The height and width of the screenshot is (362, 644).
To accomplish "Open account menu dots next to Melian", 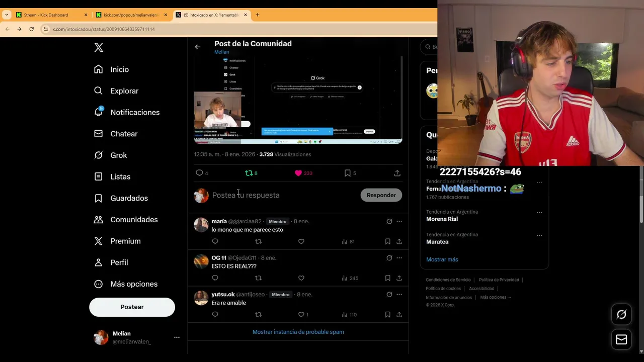I will 177,337.
